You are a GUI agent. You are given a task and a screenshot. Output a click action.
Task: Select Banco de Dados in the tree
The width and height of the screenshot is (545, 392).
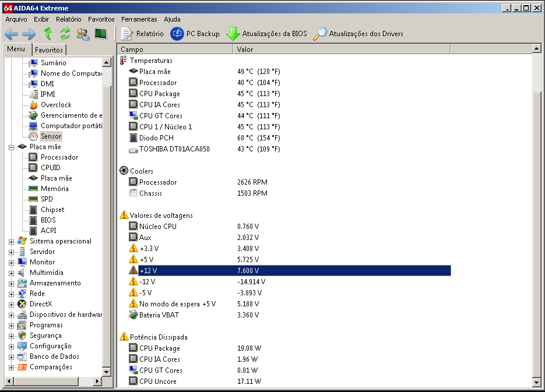click(x=54, y=356)
